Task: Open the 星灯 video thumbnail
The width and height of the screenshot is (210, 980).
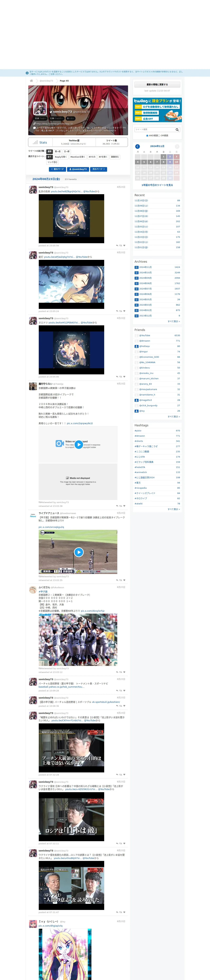Action: point(71,285)
